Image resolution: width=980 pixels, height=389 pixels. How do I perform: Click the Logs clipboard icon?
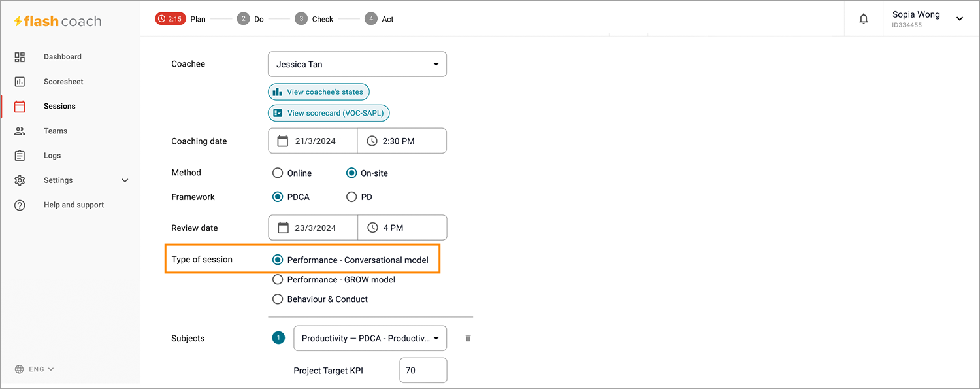point(20,156)
